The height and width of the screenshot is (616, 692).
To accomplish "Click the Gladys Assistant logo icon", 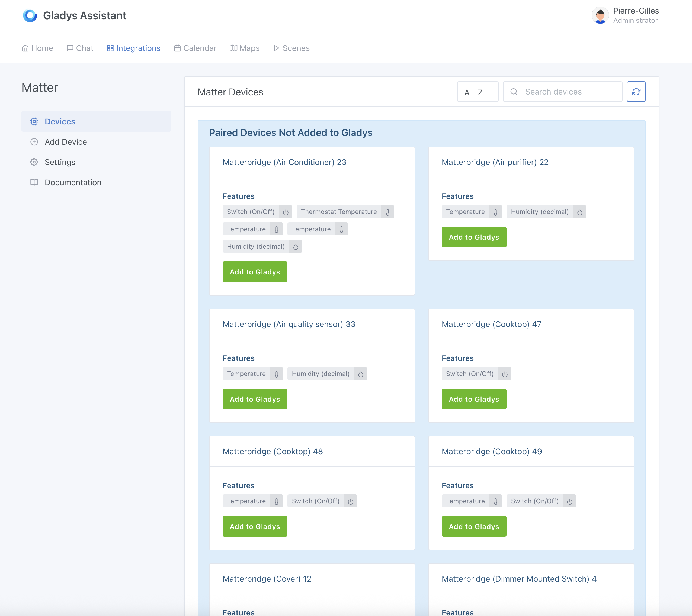I will point(30,15).
